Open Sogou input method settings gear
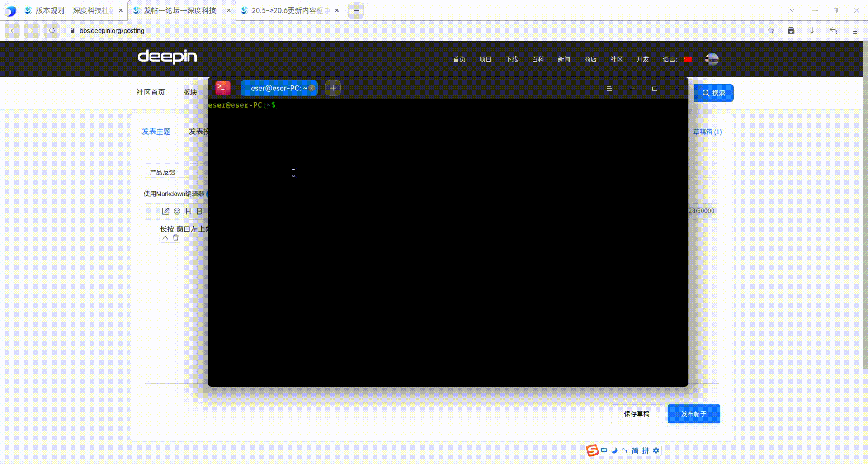The height and width of the screenshot is (464, 868). (656, 450)
